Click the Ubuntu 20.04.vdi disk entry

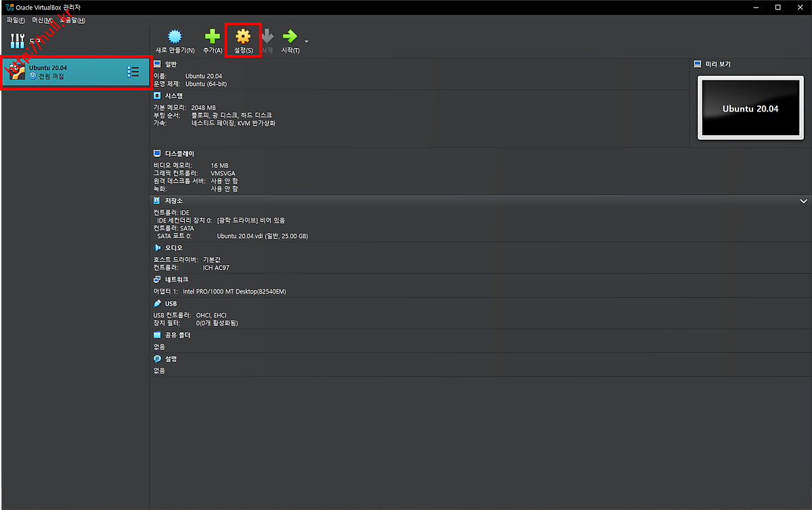coord(263,236)
